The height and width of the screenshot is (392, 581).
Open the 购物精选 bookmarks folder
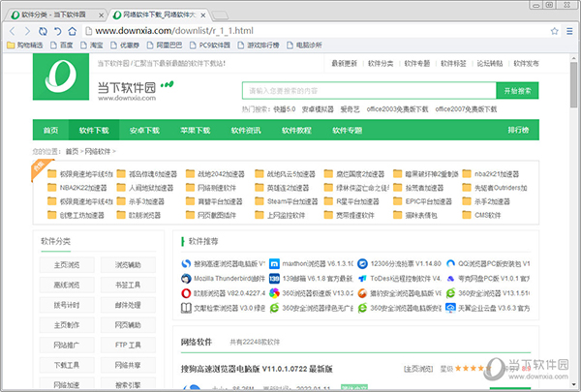(x=25, y=45)
